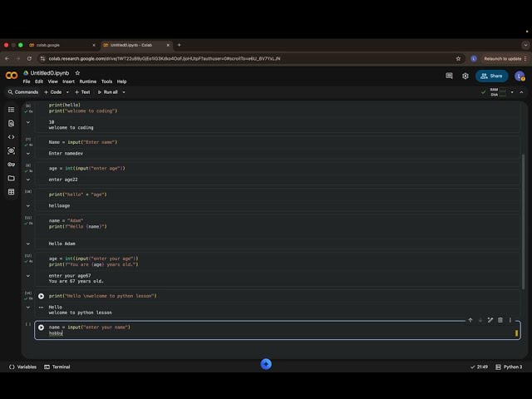
Task: Open View menu
Action: [52, 81]
